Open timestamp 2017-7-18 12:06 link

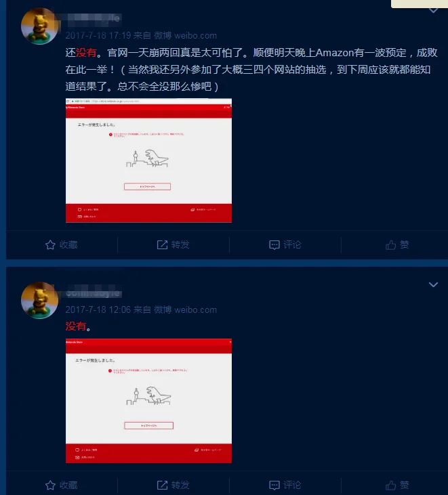(98, 309)
